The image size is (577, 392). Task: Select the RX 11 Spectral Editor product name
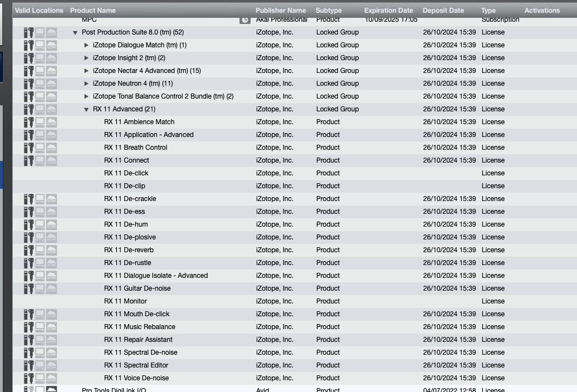tap(136, 365)
